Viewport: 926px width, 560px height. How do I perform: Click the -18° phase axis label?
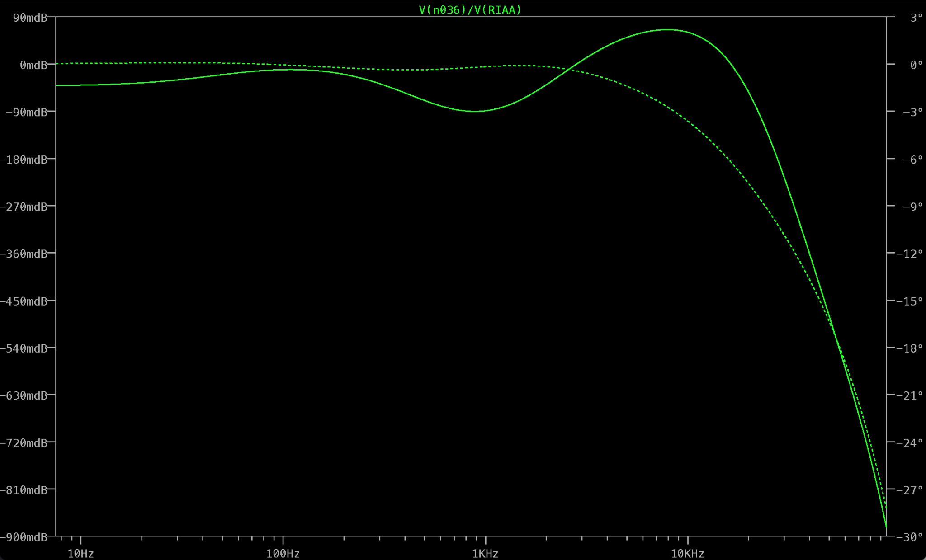[910, 348]
